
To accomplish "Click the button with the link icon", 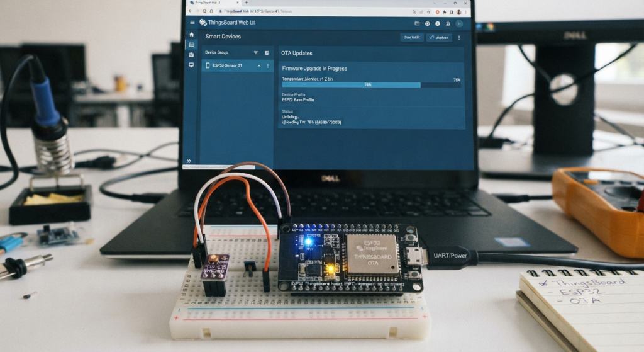I will point(439,37).
